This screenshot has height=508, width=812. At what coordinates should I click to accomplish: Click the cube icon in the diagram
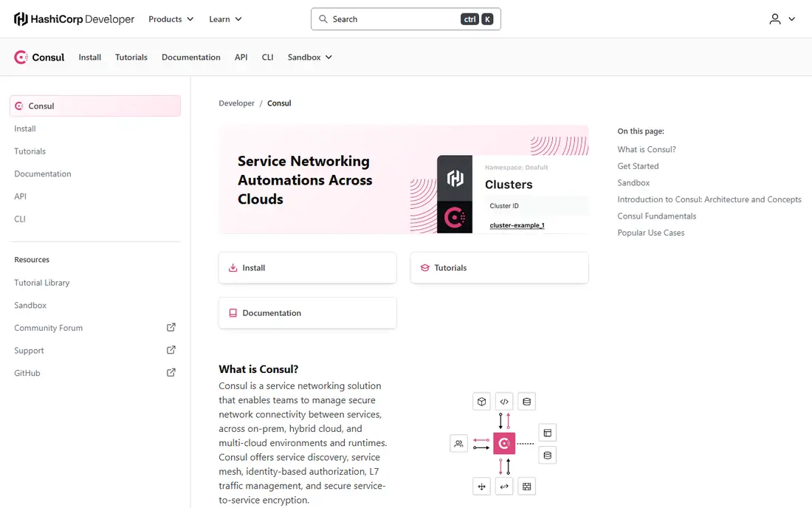481,402
